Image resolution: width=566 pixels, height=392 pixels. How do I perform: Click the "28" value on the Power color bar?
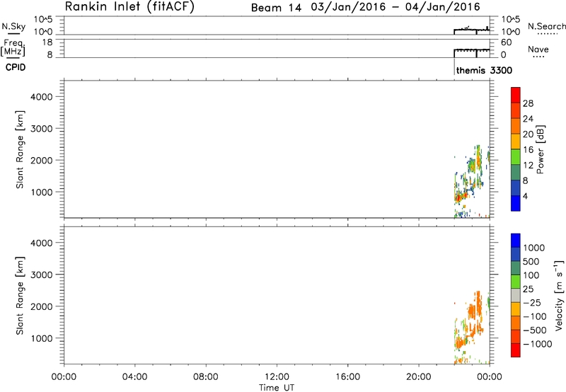pyautogui.click(x=528, y=103)
